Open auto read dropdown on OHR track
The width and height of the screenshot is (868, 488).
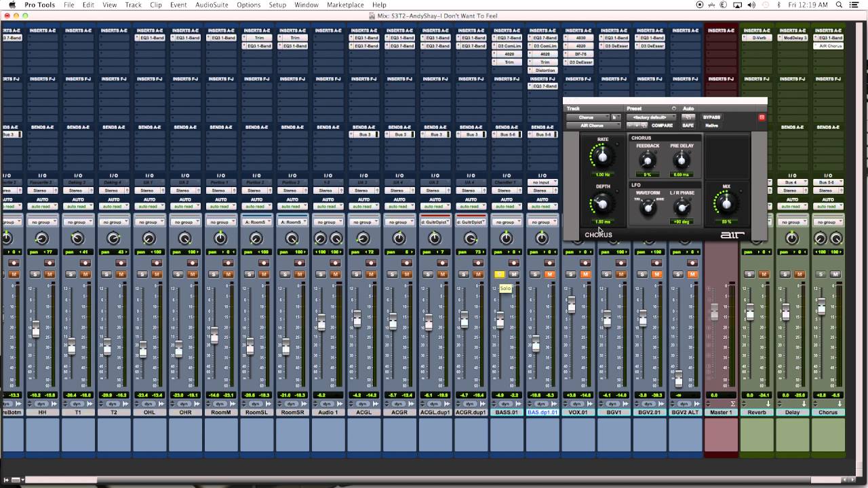(184, 206)
